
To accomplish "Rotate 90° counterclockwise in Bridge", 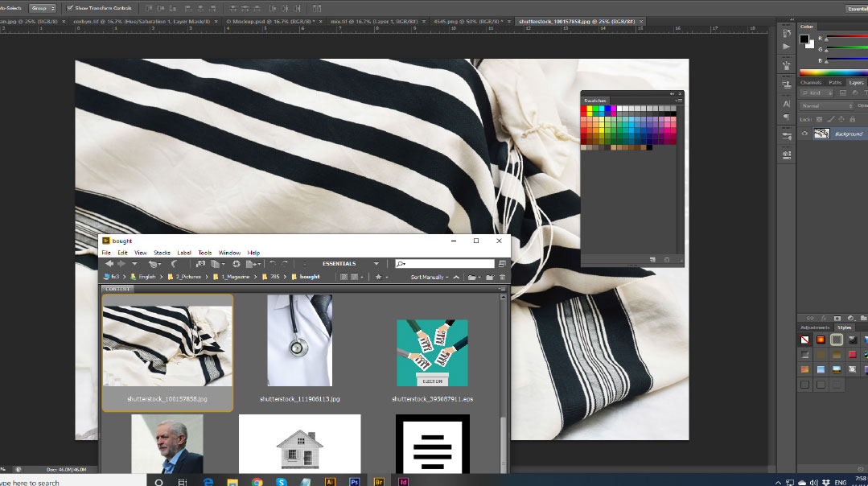I will pyautogui.click(x=273, y=264).
